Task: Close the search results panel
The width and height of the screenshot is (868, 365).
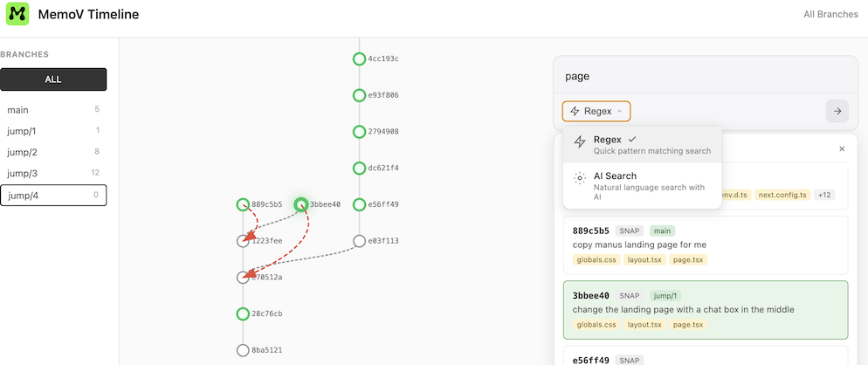Action: [842, 149]
